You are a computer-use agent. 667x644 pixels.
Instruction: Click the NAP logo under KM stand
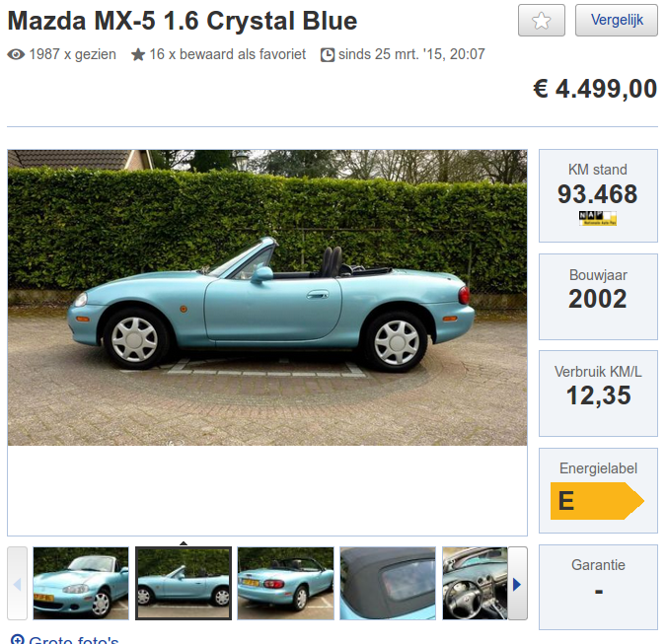598,218
